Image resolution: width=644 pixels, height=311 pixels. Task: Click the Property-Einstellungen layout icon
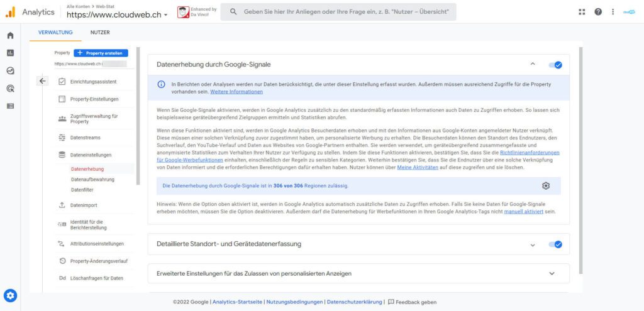[x=62, y=99]
